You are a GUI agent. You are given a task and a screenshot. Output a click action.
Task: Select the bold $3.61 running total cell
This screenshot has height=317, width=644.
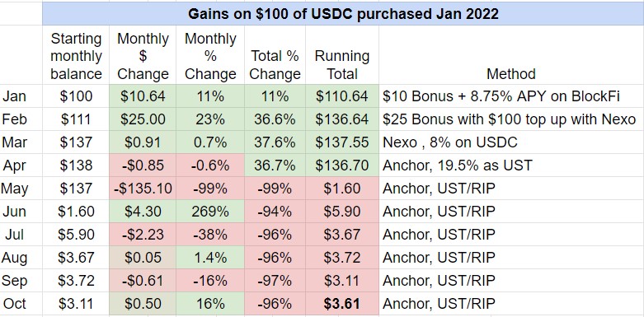point(341,304)
